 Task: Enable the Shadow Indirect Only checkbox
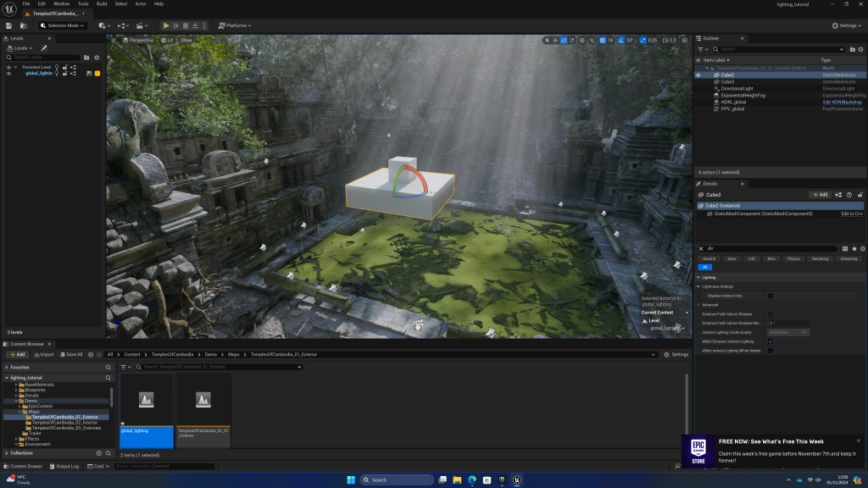pos(770,296)
